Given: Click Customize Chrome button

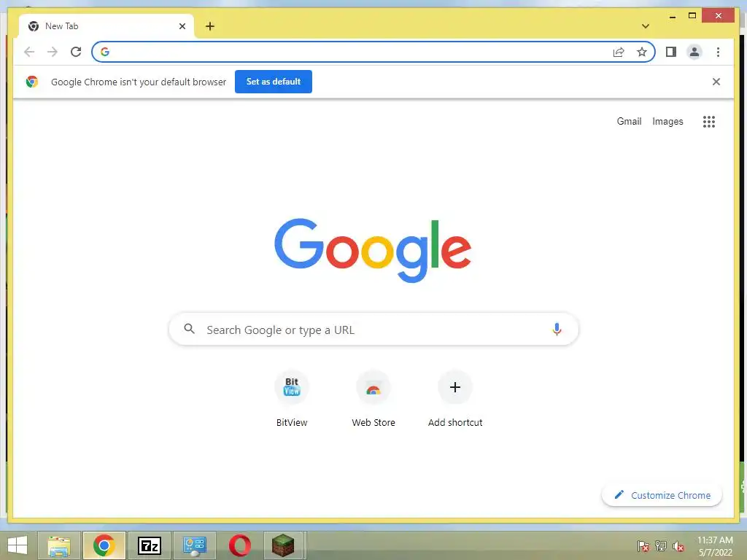Looking at the screenshot, I should (662, 495).
